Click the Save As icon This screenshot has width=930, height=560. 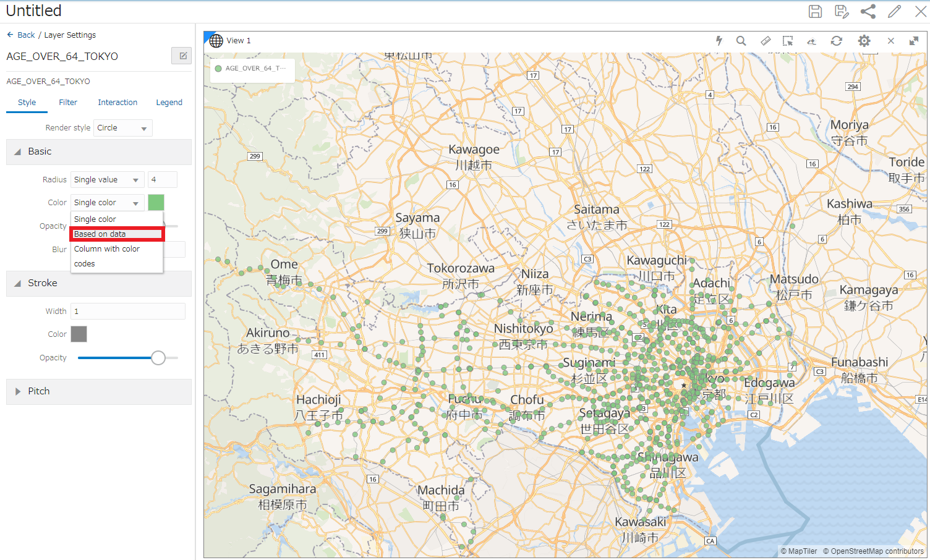[x=841, y=11]
